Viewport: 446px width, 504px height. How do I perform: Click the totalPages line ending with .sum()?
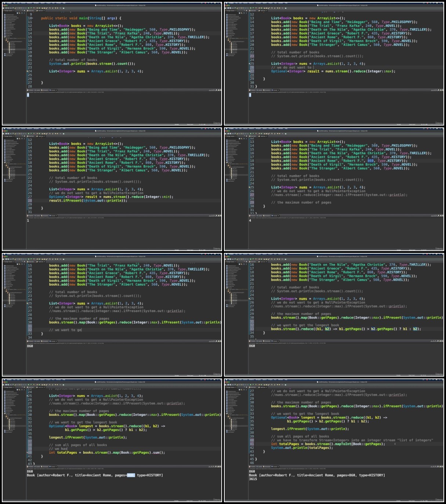(x=107, y=452)
